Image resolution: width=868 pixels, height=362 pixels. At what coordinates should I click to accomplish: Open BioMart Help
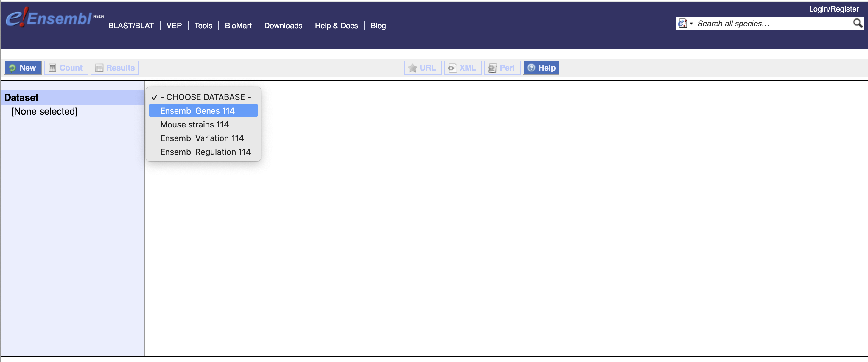point(541,68)
